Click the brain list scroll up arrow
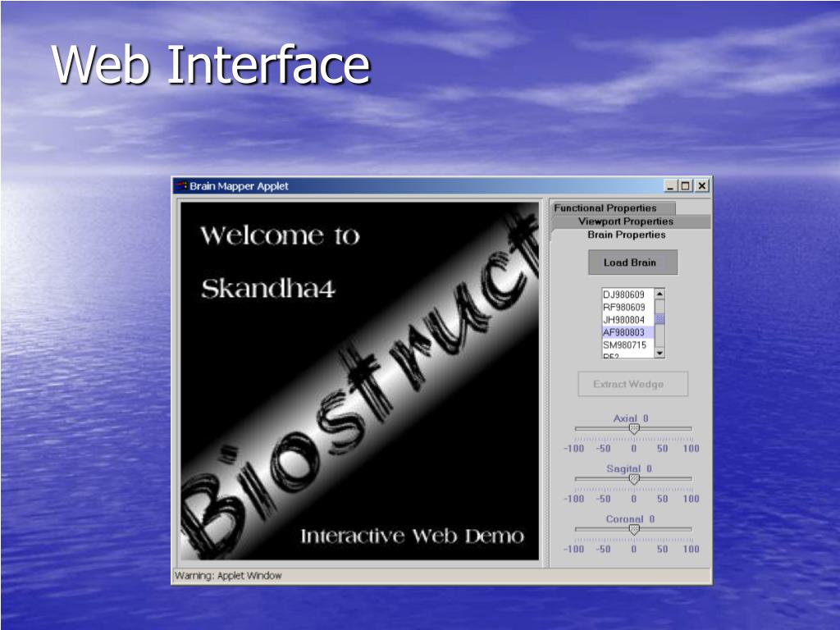Screen dimensions: 840x630 [x=660, y=294]
